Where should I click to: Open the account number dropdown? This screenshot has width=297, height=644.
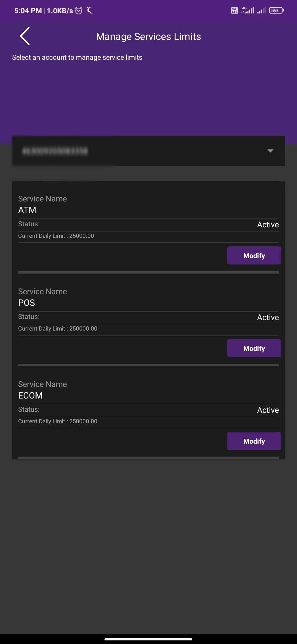coord(148,151)
